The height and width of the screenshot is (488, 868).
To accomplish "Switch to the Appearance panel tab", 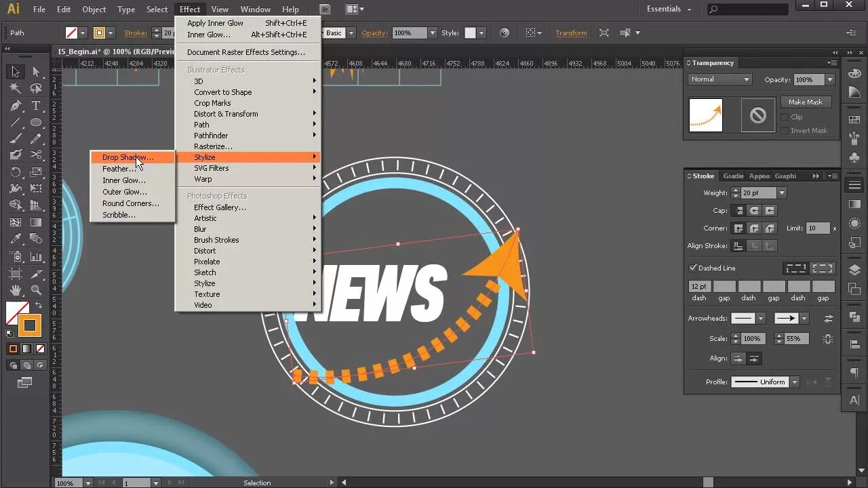I will (x=759, y=176).
